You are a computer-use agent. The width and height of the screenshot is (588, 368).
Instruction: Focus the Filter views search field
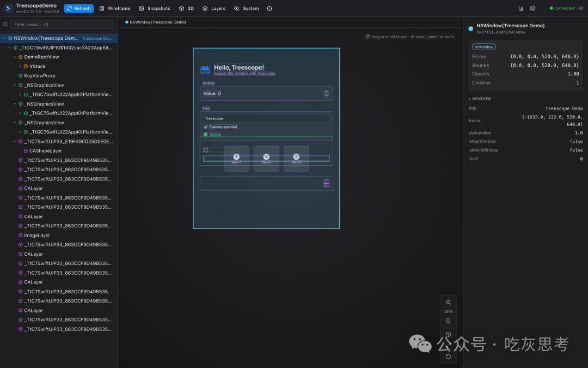pos(62,25)
